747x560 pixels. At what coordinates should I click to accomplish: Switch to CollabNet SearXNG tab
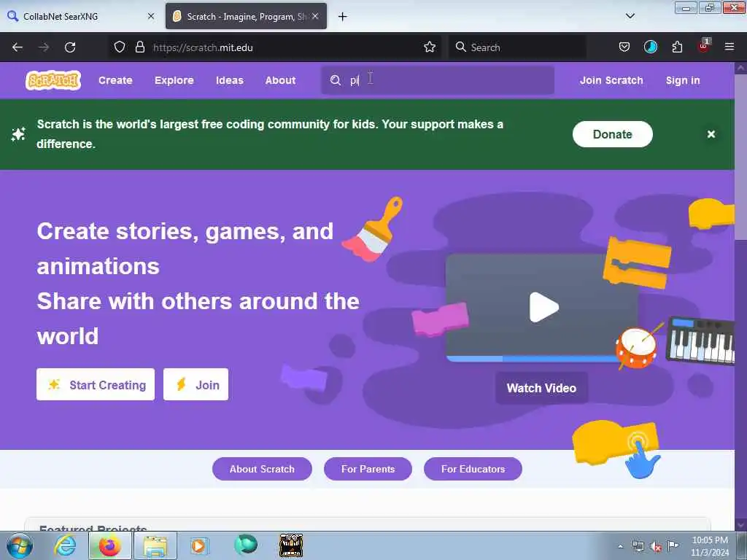pos(81,16)
